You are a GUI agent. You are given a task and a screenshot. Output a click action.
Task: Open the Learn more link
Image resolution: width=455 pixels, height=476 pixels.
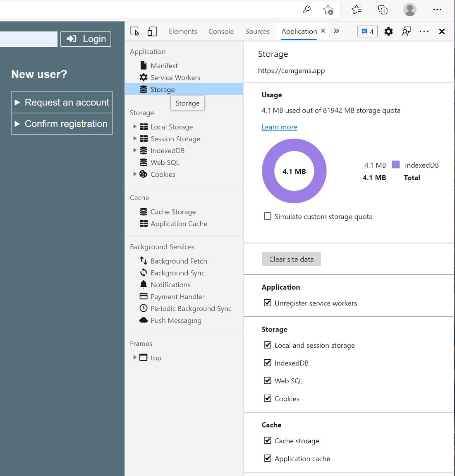point(279,127)
